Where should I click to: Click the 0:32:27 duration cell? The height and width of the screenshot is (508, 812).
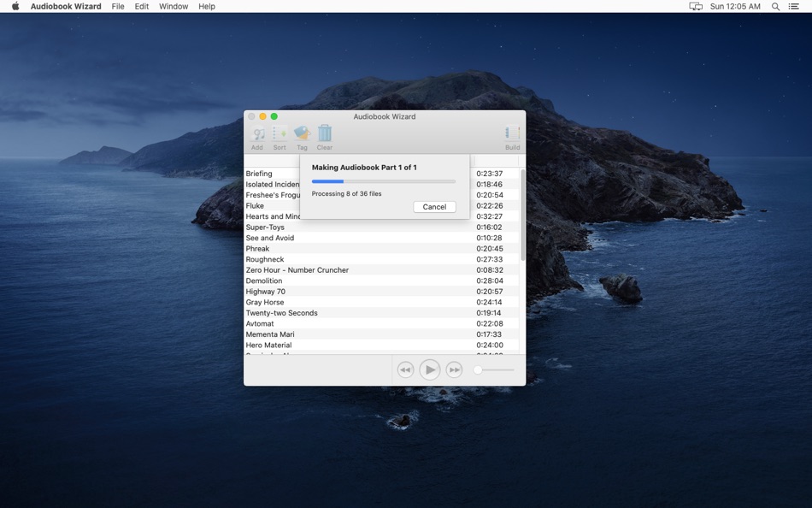point(490,216)
